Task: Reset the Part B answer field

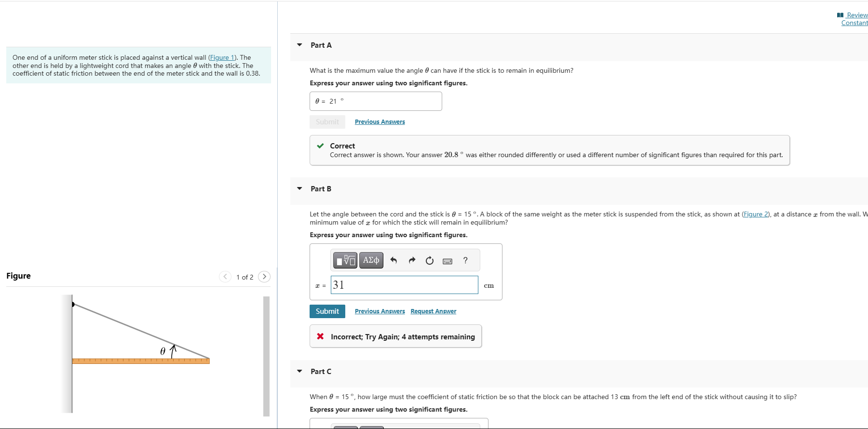Action: [x=430, y=260]
